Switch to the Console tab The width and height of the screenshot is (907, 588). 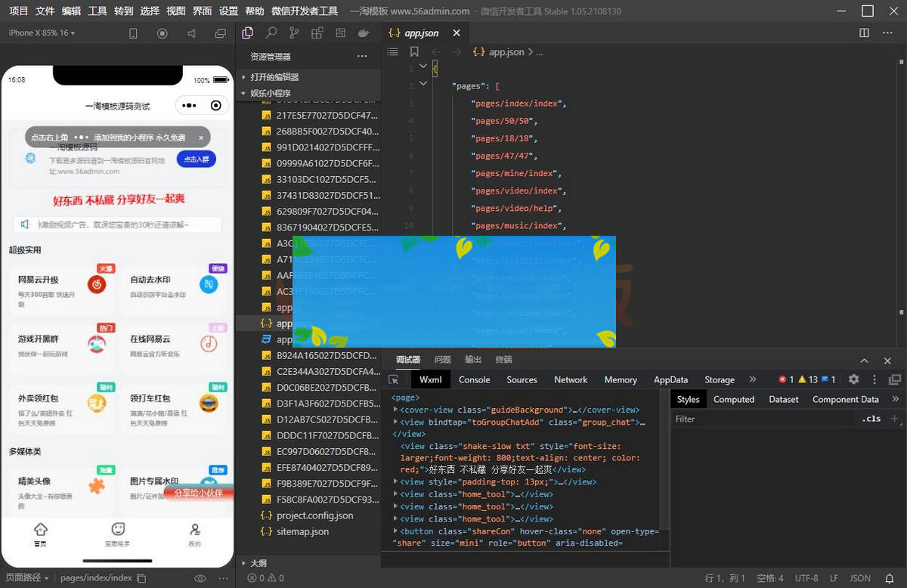coord(474,379)
